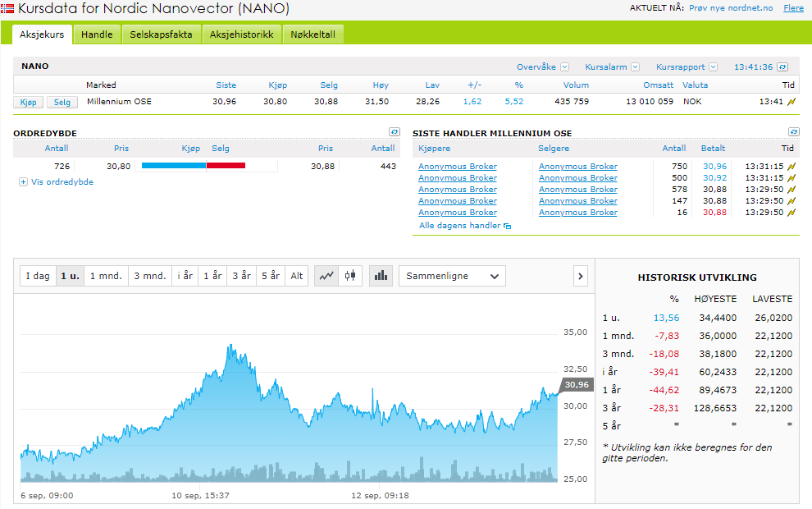Click the Volum column header
Image resolution: width=812 pixels, height=509 pixels.
pyautogui.click(x=576, y=85)
